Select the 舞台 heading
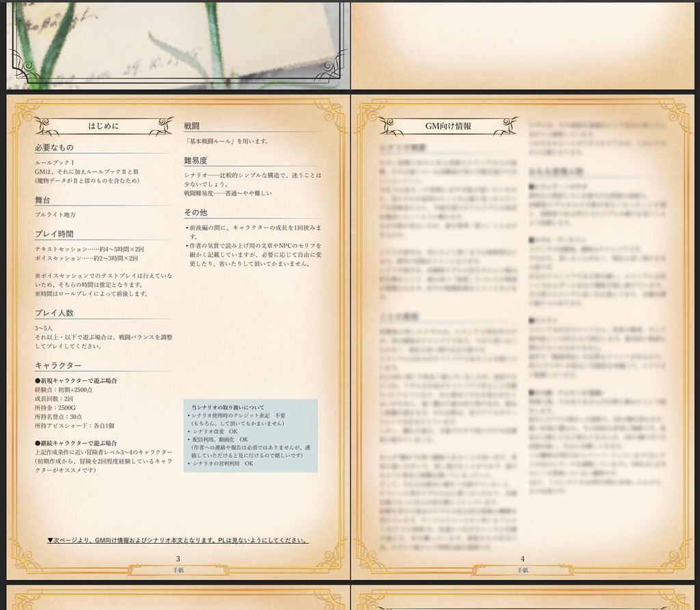This screenshot has width=700, height=610. point(42,200)
